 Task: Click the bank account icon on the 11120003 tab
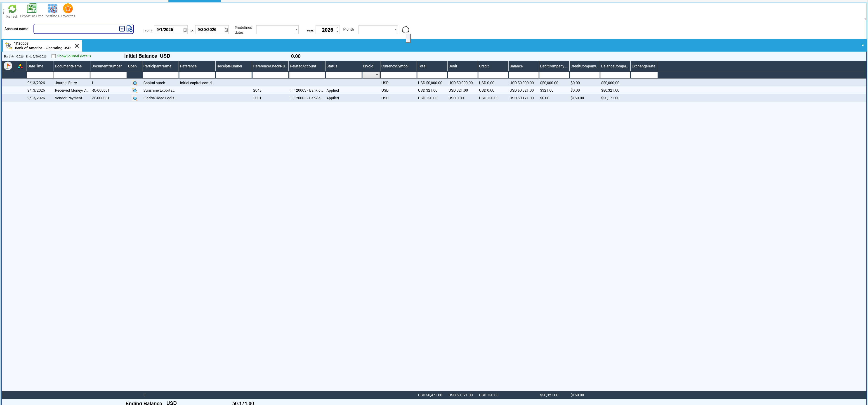(9, 45)
